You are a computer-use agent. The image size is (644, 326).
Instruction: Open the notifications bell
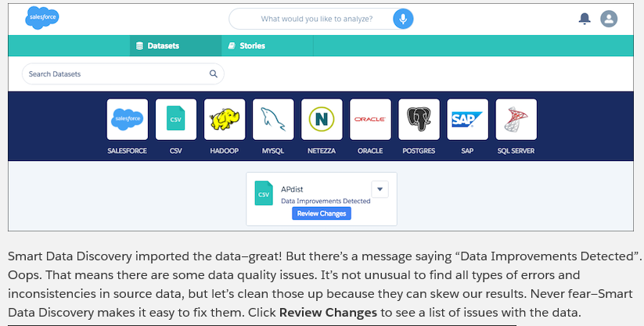point(584,19)
